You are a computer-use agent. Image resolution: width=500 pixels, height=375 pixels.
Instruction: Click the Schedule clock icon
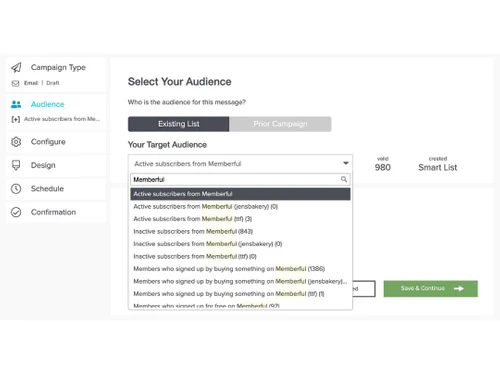click(16, 189)
